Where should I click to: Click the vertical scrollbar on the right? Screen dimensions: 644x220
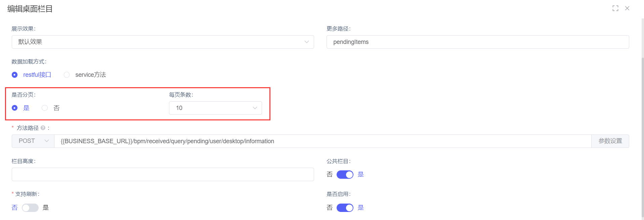click(642, 134)
